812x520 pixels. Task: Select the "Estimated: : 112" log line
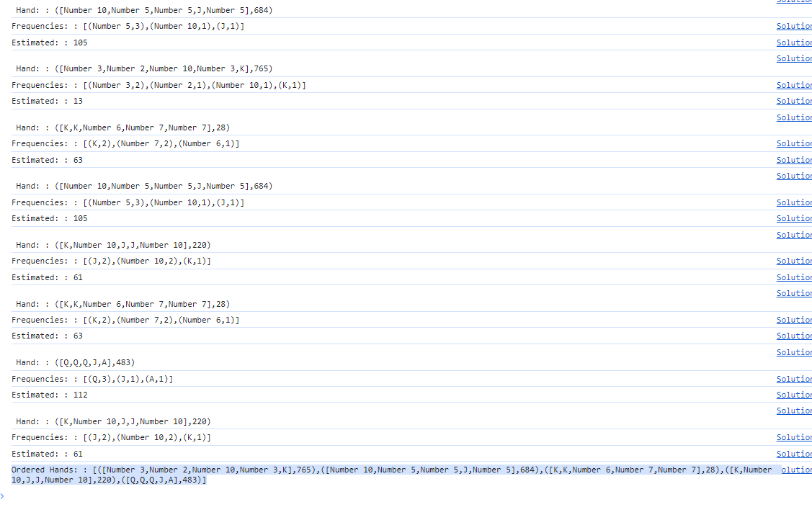coord(49,395)
